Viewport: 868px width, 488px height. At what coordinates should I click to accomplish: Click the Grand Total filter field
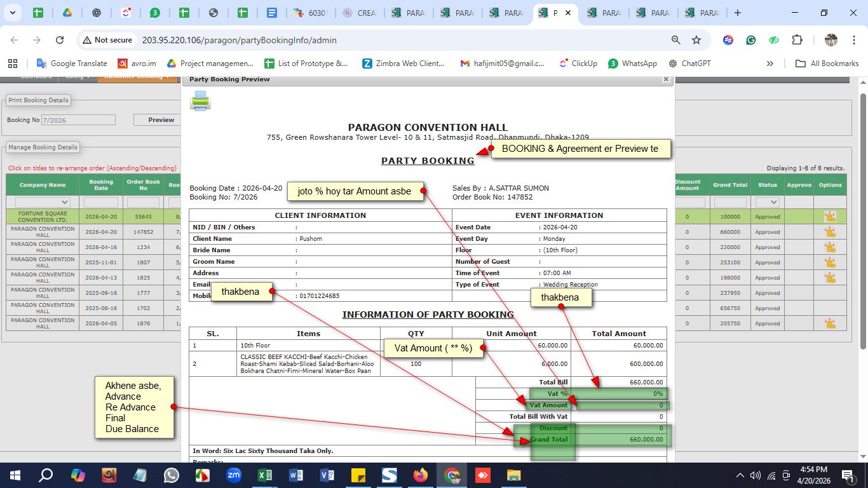coord(730,202)
